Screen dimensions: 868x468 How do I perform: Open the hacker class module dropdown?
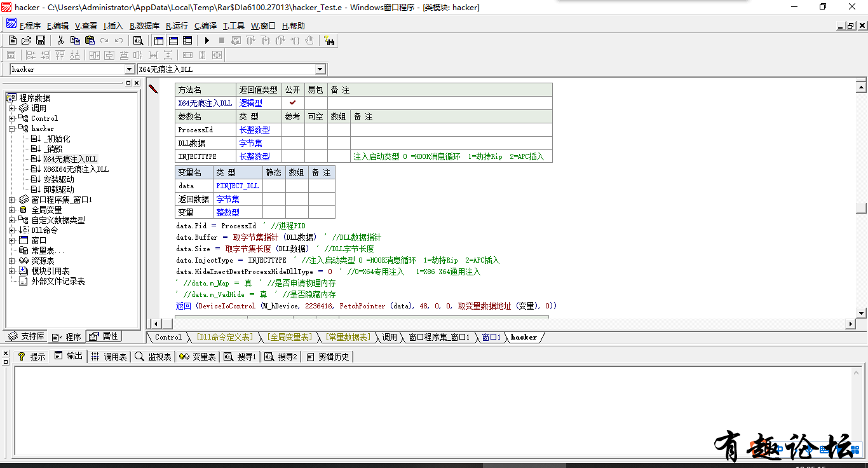[x=128, y=69]
